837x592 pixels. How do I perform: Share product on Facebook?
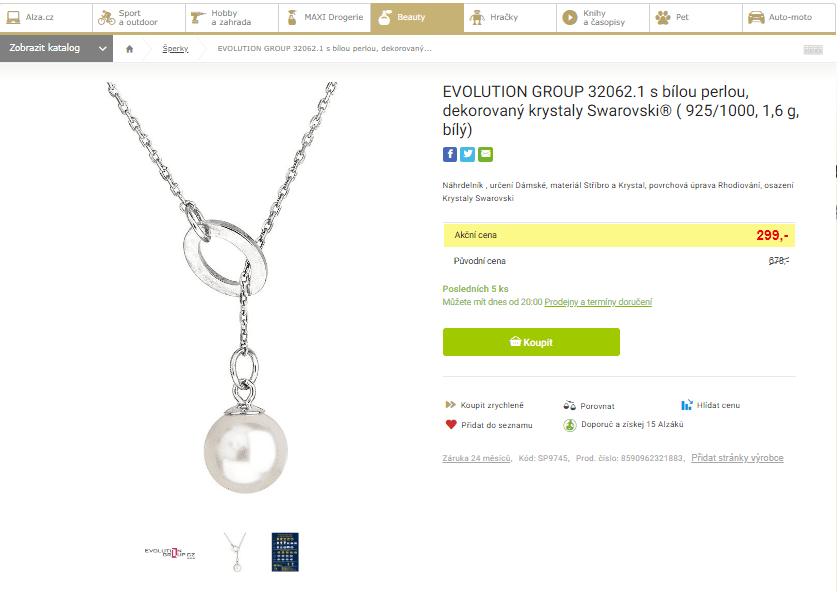pyautogui.click(x=450, y=154)
